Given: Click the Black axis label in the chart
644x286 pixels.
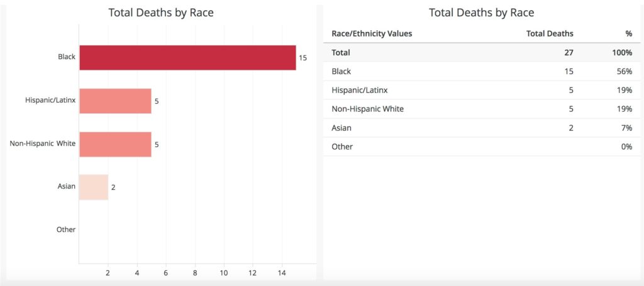Looking at the screenshot, I should [66, 57].
